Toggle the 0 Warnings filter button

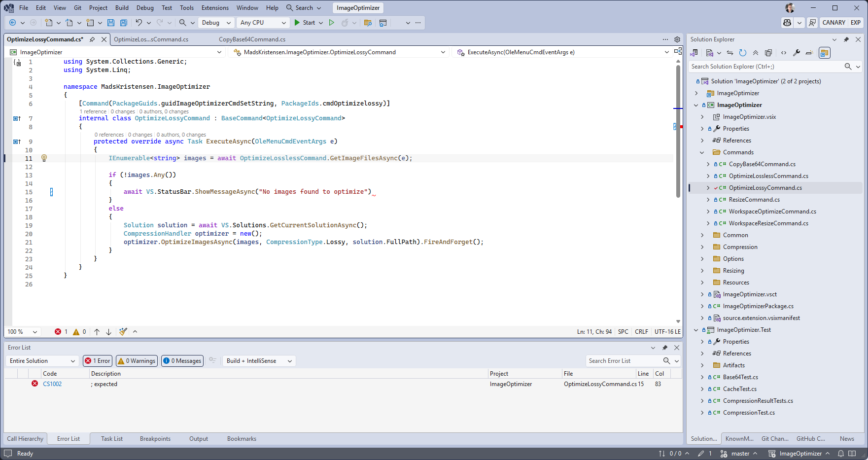click(137, 361)
